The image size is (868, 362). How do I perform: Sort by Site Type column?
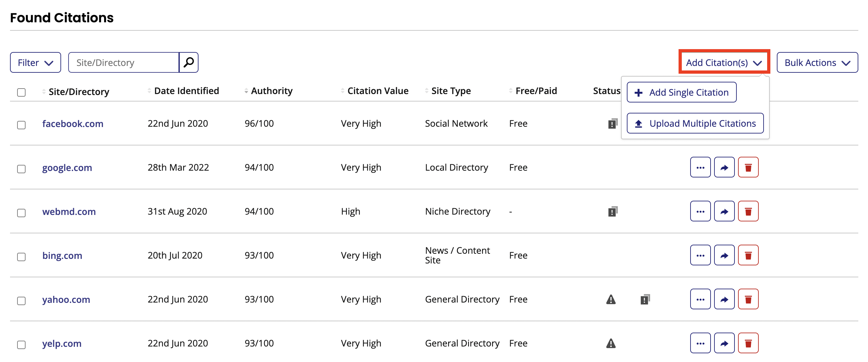448,90
